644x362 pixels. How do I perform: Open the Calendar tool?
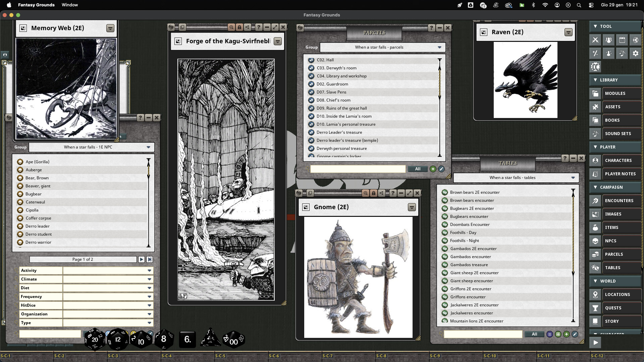pyautogui.click(x=622, y=40)
